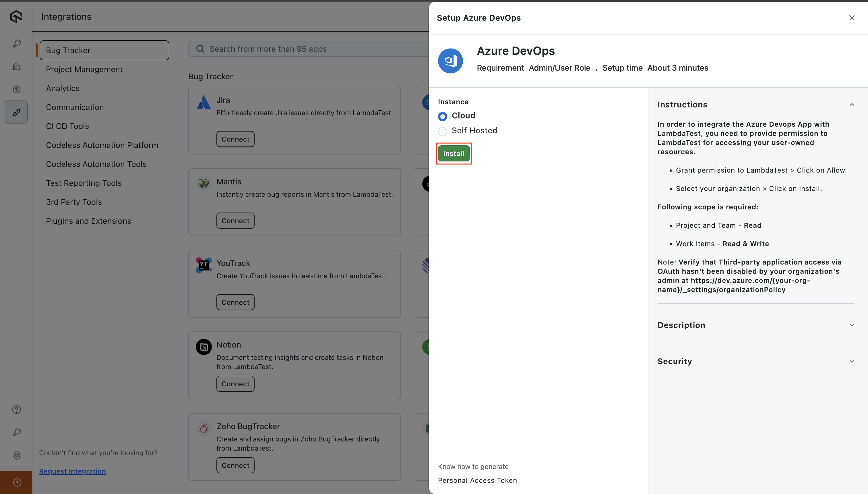The width and height of the screenshot is (868, 494).
Task: Open the help question mark icon
Action: [x=16, y=409]
